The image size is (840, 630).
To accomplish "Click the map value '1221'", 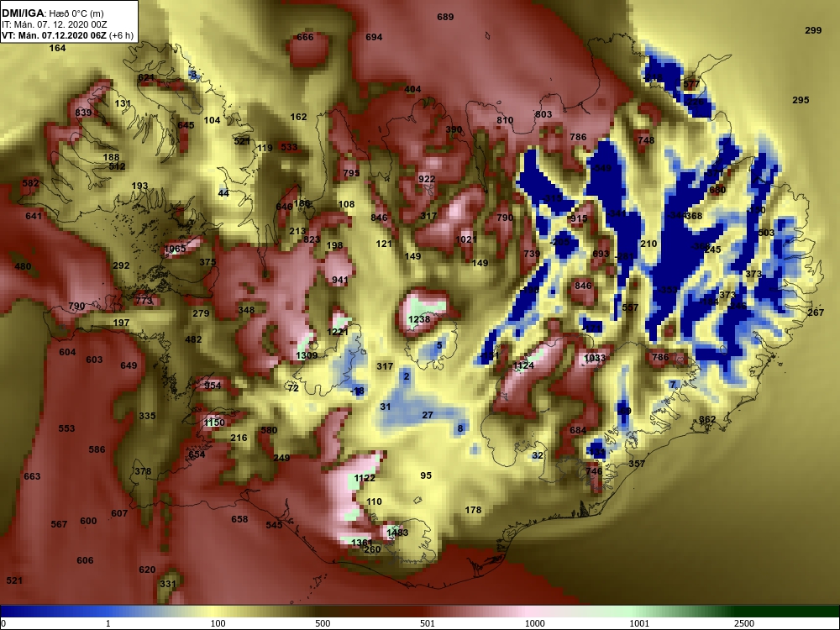I will point(338,332).
